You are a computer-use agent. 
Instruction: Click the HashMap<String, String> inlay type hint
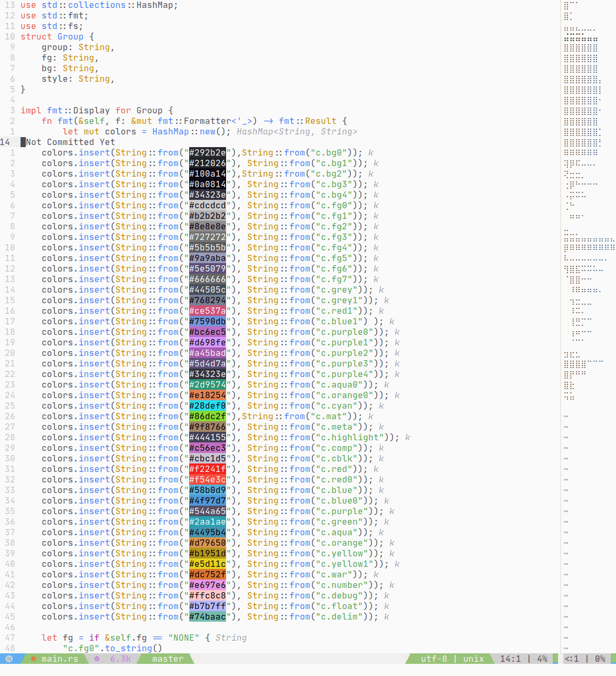point(297,131)
